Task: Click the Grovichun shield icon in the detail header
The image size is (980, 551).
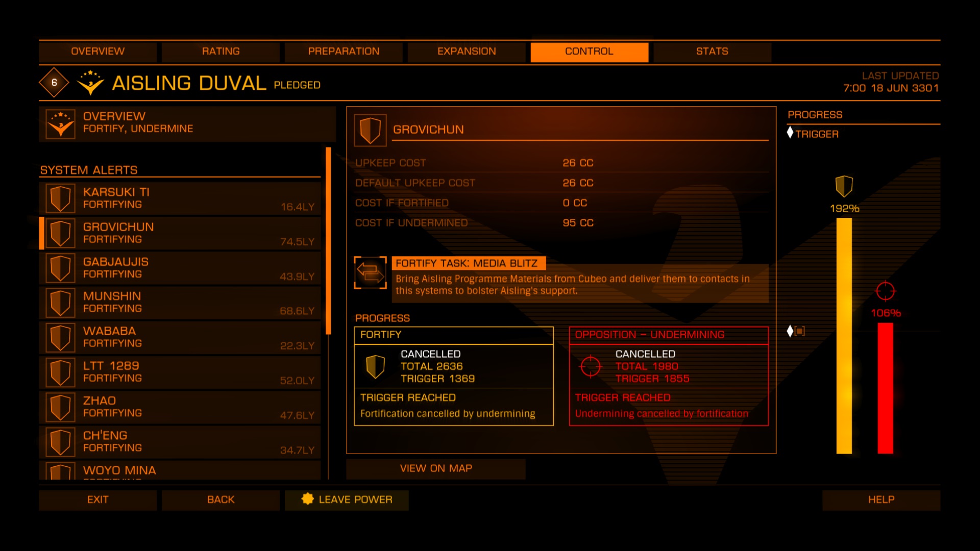Action: [370, 130]
